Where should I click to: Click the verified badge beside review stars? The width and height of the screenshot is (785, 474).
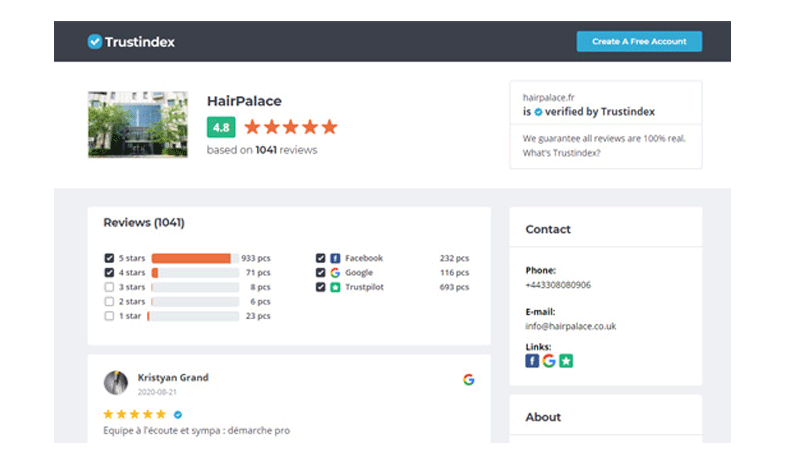tap(178, 414)
